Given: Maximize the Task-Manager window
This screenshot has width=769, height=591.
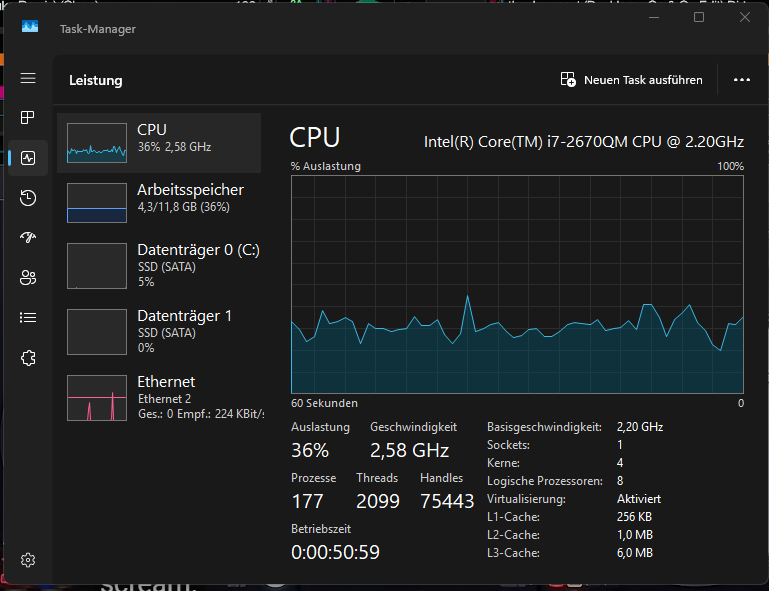Looking at the screenshot, I should (x=699, y=17).
